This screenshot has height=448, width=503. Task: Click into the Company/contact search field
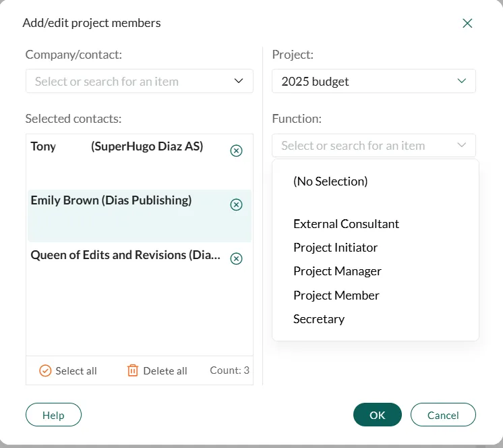pyautogui.click(x=128, y=81)
